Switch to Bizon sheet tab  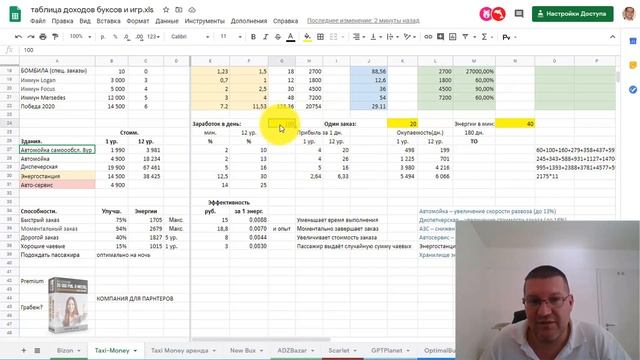click(x=65, y=350)
